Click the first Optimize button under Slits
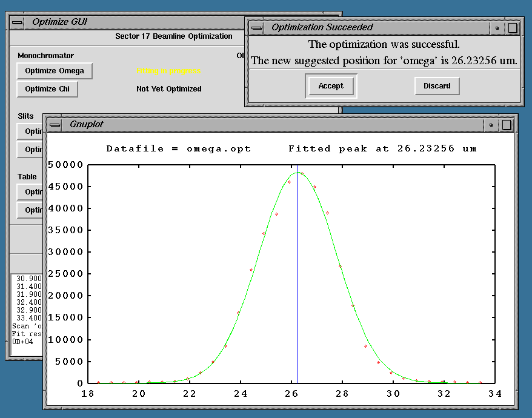The width and height of the screenshot is (532, 418). [30, 131]
